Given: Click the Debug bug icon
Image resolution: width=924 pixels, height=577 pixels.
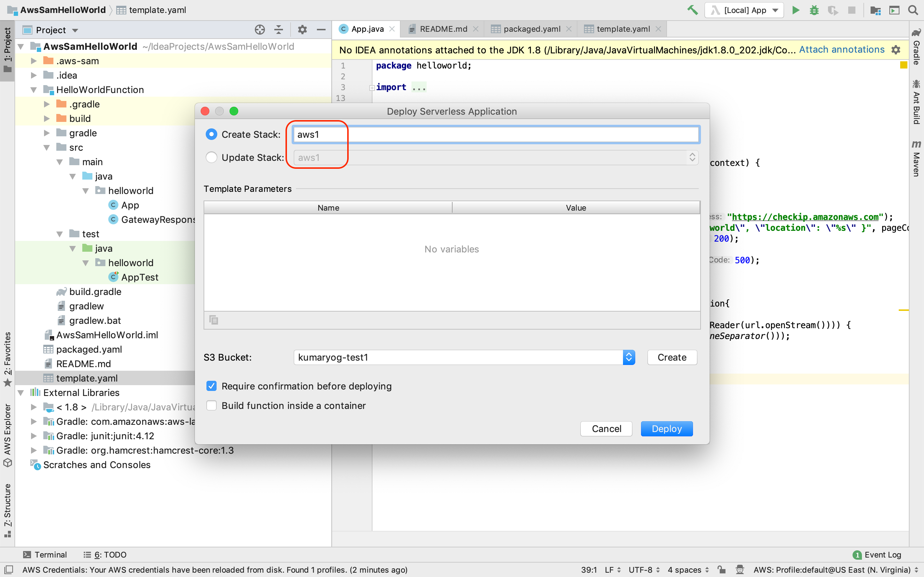Looking at the screenshot, I should click(814, 10).
